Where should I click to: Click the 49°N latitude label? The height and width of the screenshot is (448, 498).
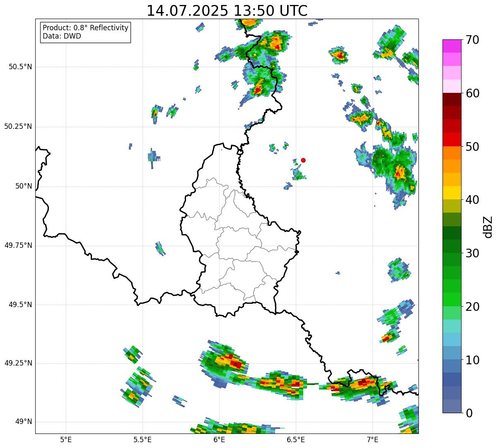24,422
